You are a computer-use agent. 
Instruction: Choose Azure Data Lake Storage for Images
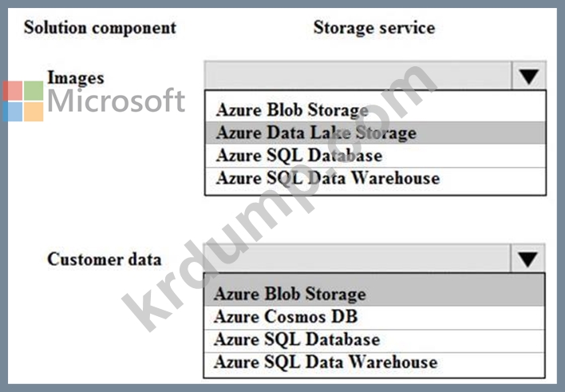[x=375, y=133]
